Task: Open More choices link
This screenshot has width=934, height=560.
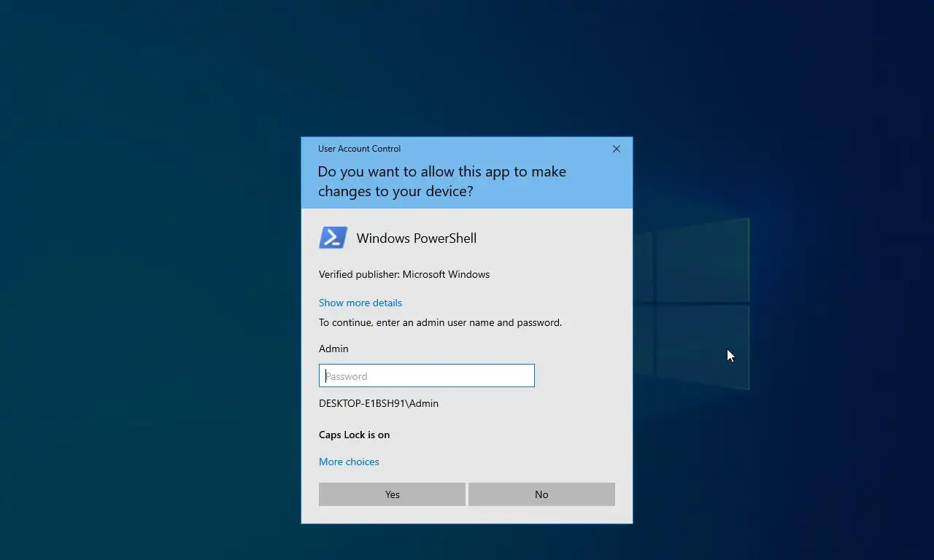Action: click(349, 462)
